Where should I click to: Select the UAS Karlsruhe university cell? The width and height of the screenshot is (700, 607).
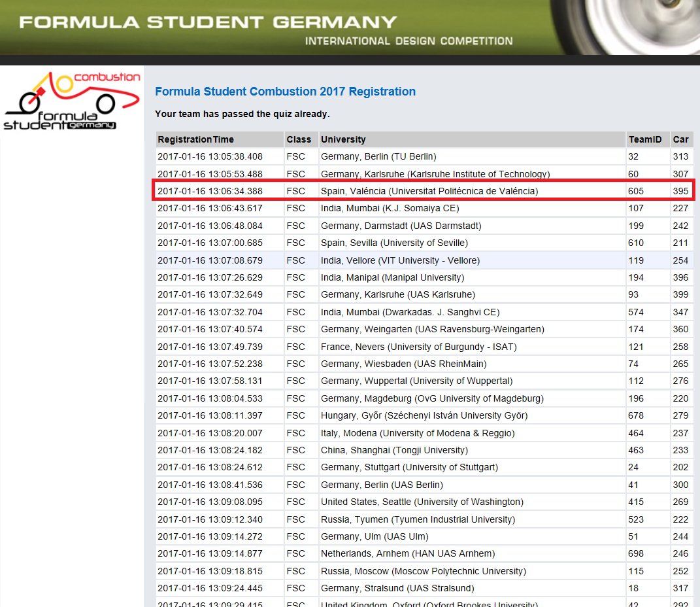398,295
